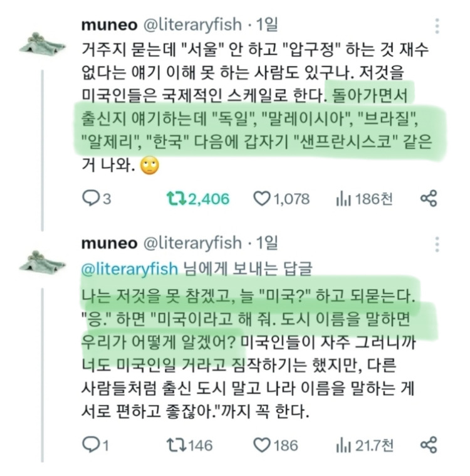Open more options for first tweet
Screen dimensions: 470x476
437,26
